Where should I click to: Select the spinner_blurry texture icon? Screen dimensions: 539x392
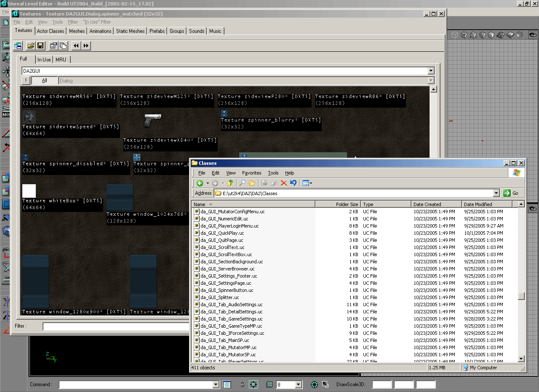coord(224,113)
